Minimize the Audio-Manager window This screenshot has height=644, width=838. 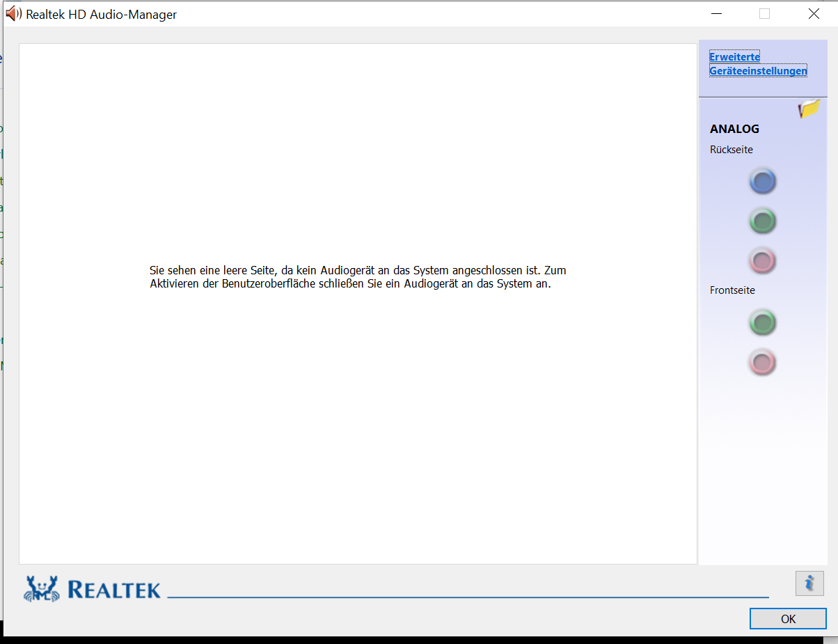point(716,13)
